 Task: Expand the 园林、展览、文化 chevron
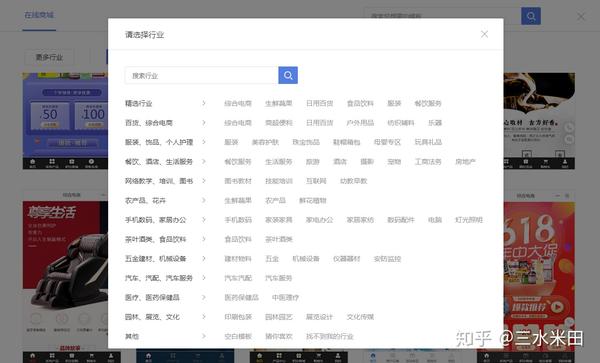coord(204,317)
